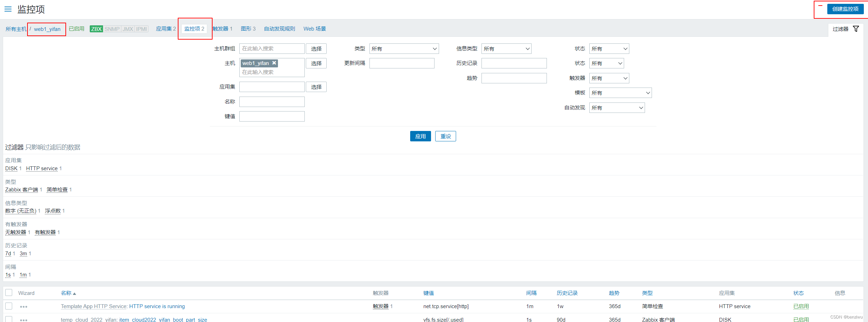The image size is (868, 322).
Task: Toggle the 过滤器 filter panel tab
Action: (x=845, y=29)
